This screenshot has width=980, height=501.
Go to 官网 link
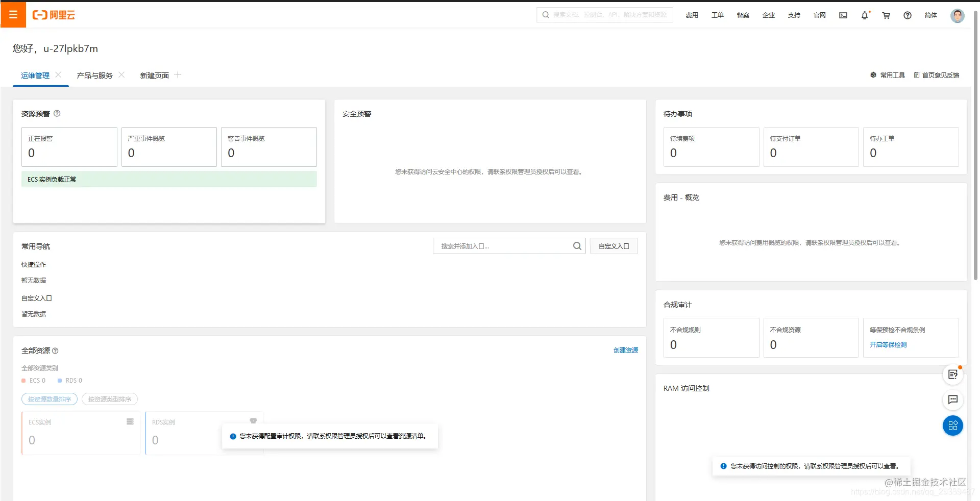point(820,15)
